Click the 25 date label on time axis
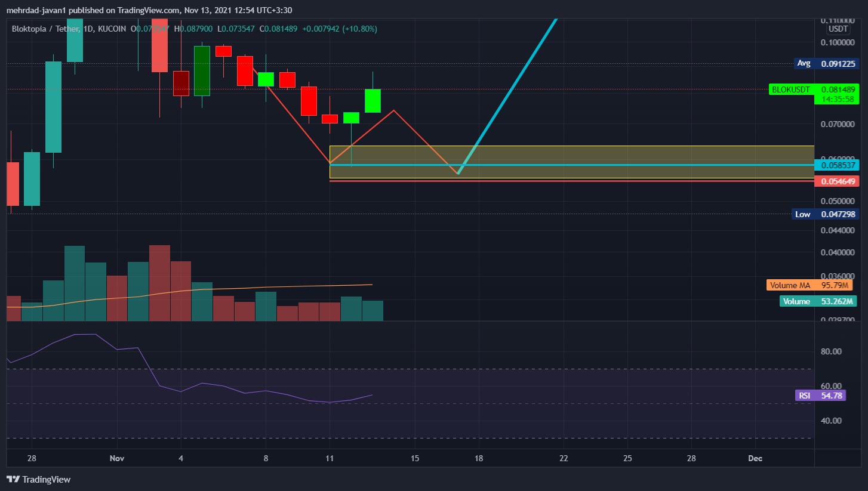 click(x=627, y=458)
